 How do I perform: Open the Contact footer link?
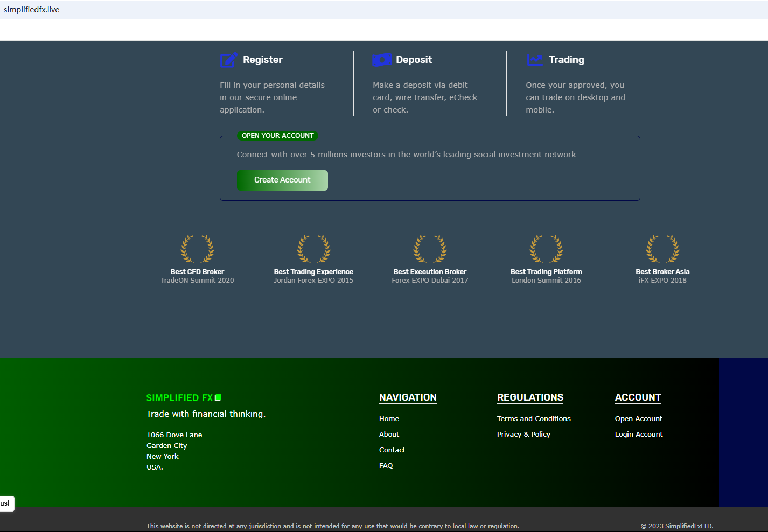[x=392, y=450]
